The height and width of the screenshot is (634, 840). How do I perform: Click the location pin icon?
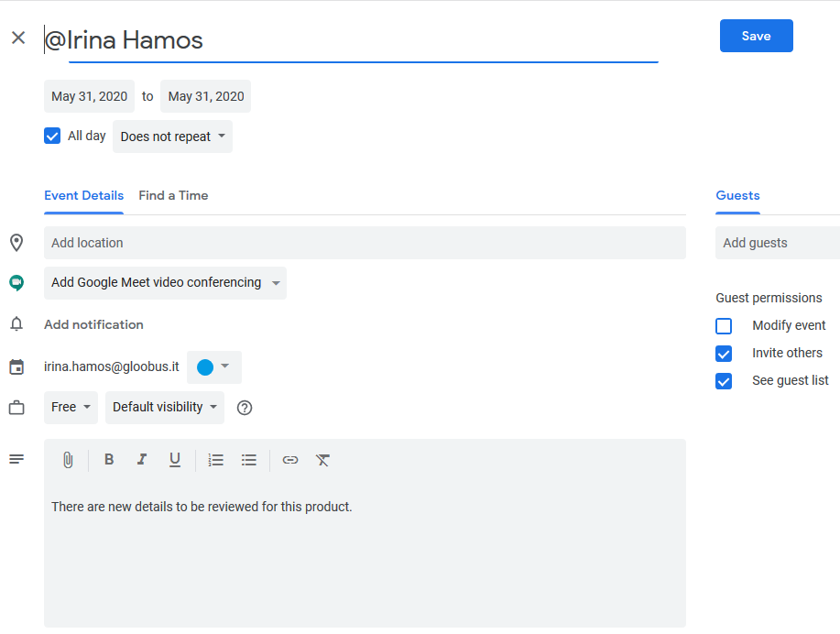point(16,243)
